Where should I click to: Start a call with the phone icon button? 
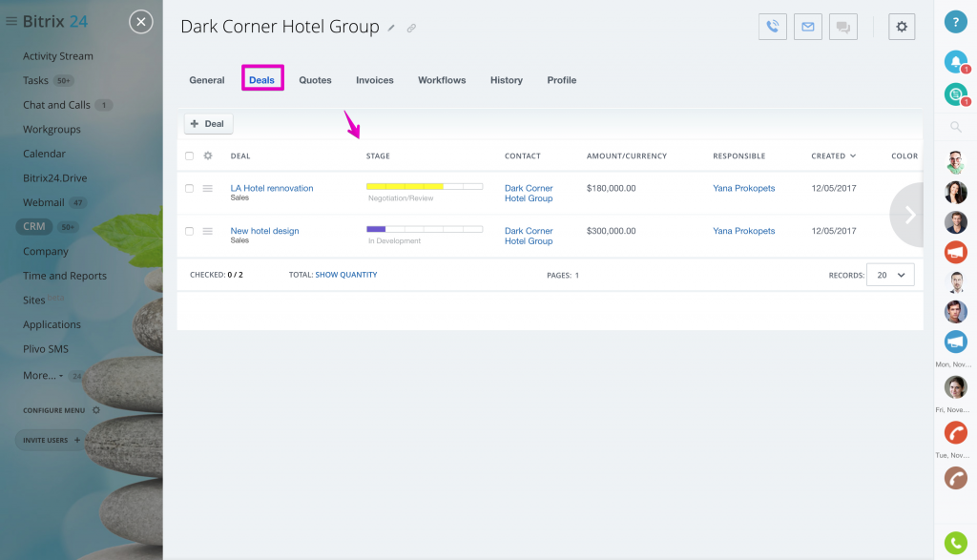[773, 27]
